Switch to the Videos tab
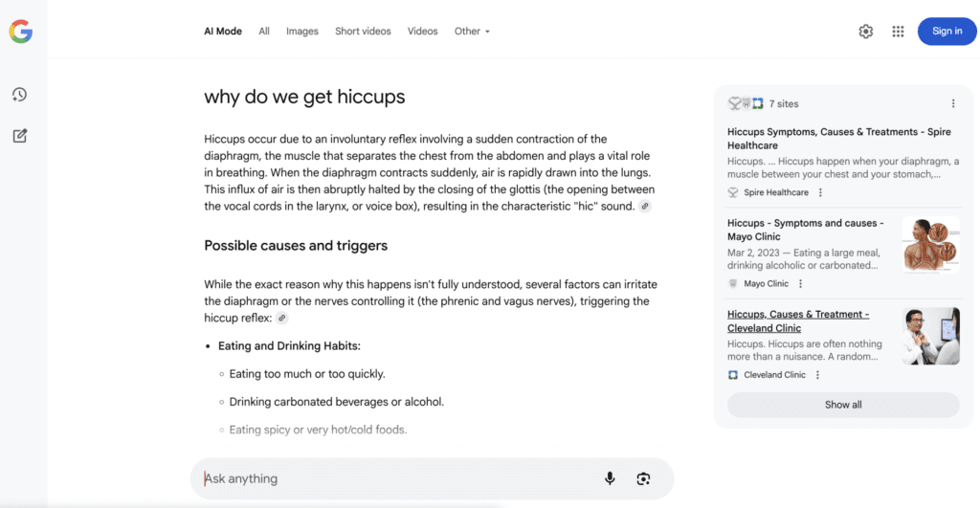Image resolution: width=980 pixels, height=508 pixels. 422,32
